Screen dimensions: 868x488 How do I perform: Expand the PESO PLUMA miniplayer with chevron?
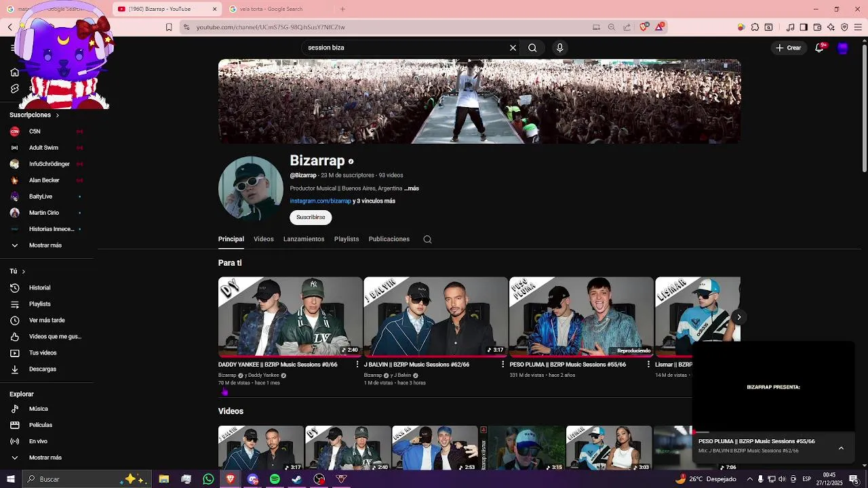tap(841, 448)
